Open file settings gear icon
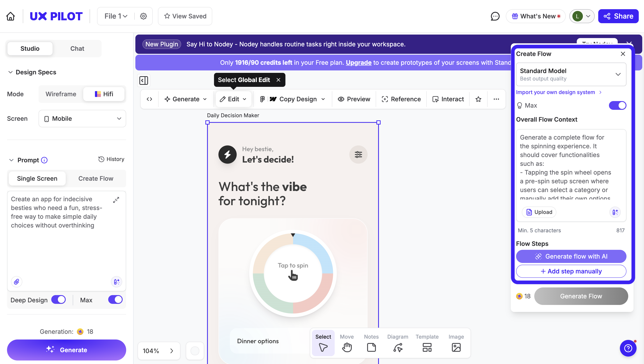This screenshot has width=644, height=364. [143, 16]
